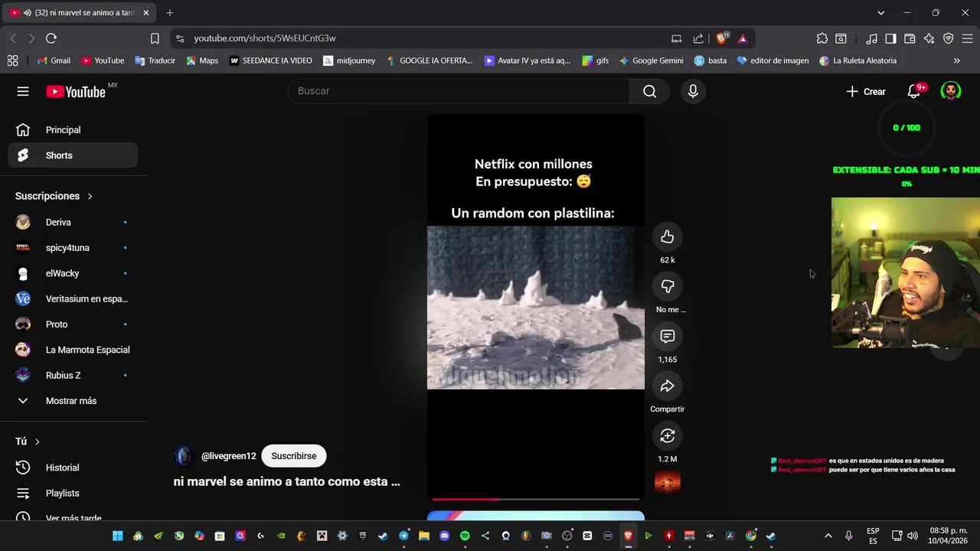Image resolution: width=980 pixels, height=551 pixels.
Task: Open the Veritasium en español channel
Action: pyautogui.click(x=73, y=299)
